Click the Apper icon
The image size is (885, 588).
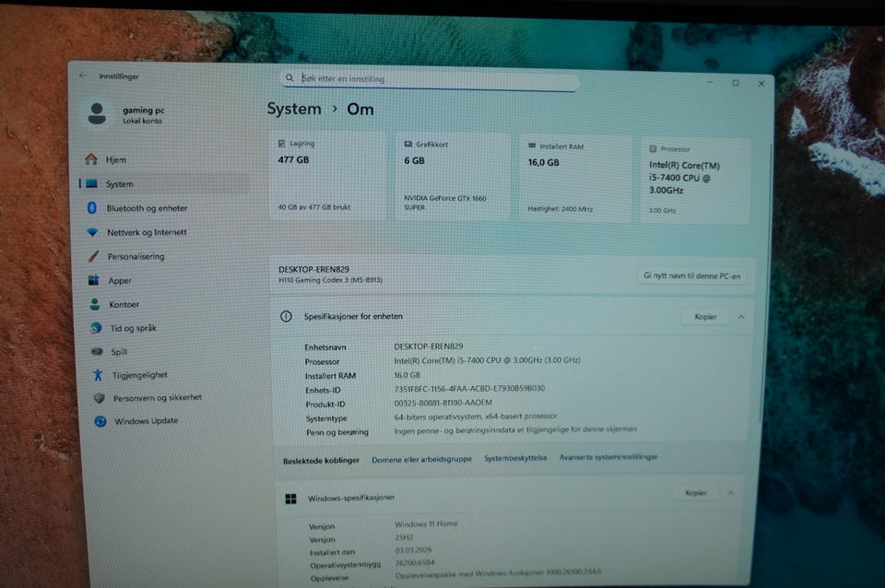(x=94, y=280)
